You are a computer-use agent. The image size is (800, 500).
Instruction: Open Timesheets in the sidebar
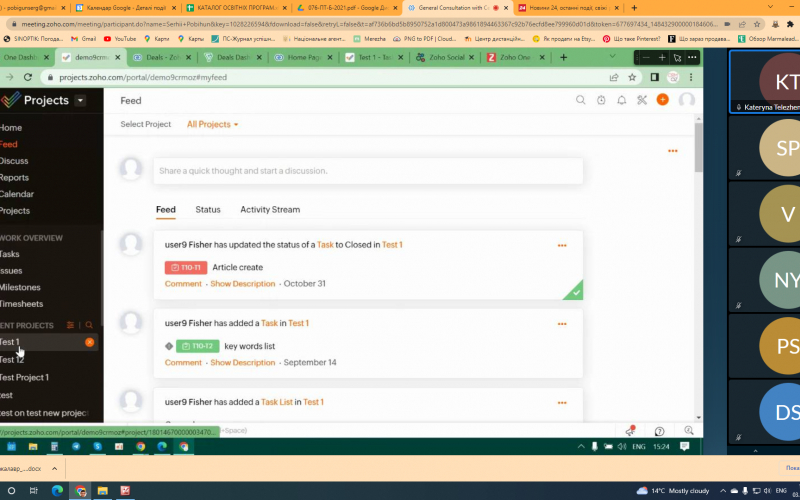pyautogui.click(x=21, y=304)
